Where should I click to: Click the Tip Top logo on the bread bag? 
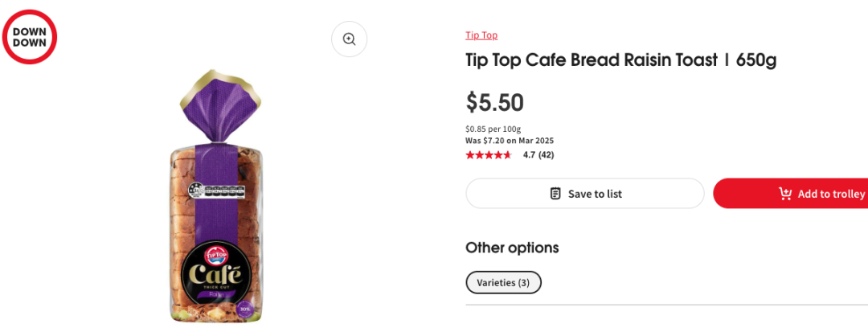(216, 255)
